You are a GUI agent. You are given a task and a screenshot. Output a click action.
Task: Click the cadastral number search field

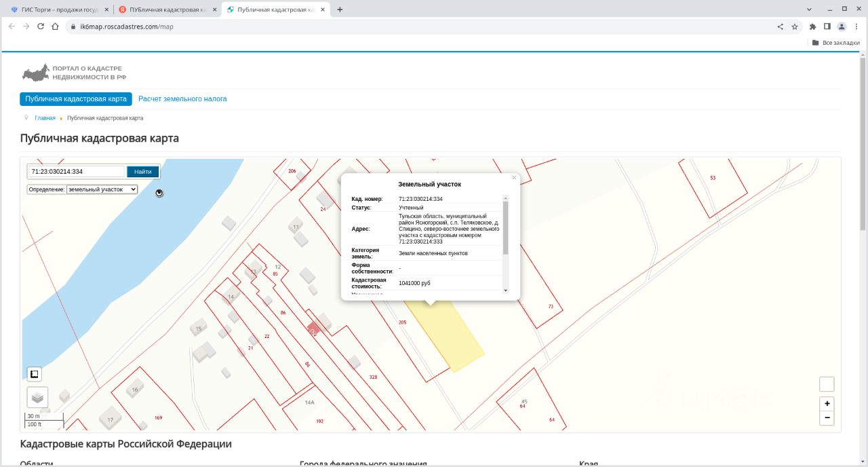tap(77, 172)
